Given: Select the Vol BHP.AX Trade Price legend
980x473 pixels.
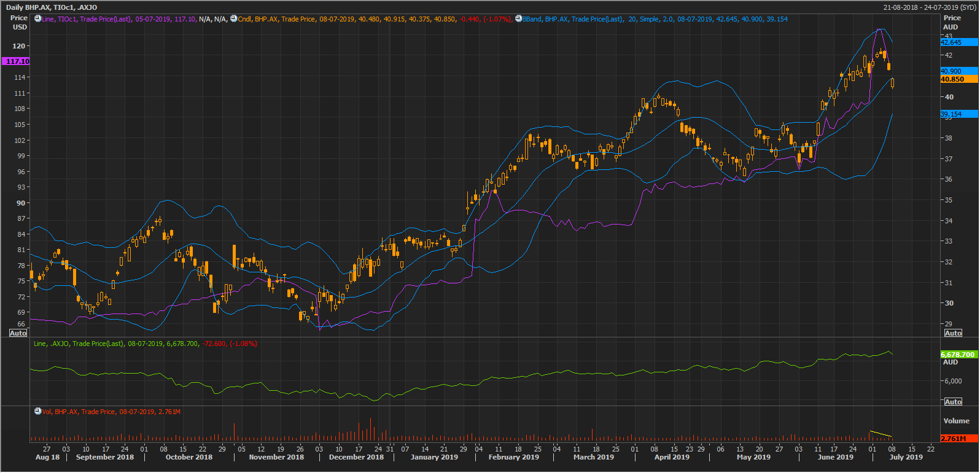Looking at the screenshot, I should [x=111, y=412].
